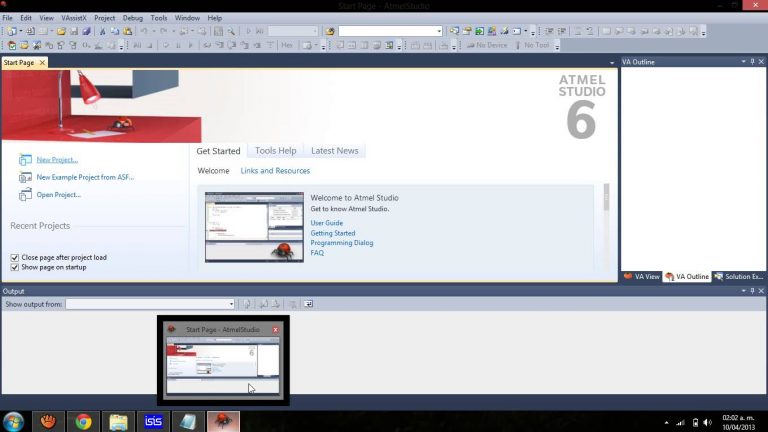The image size is (768, 432).
Task: Click the Windows Start orb
Action: 13,422
